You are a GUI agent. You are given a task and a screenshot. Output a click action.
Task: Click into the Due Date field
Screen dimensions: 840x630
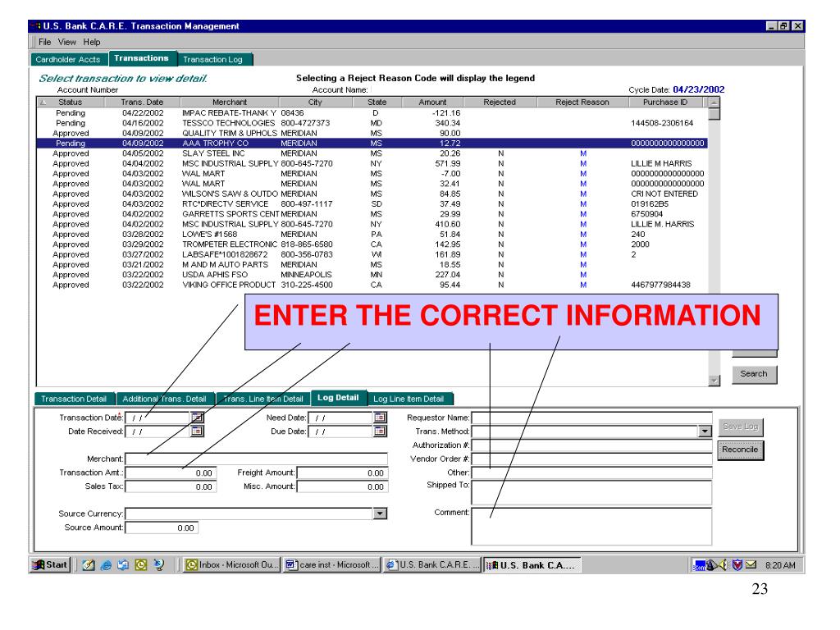point(340,431)
